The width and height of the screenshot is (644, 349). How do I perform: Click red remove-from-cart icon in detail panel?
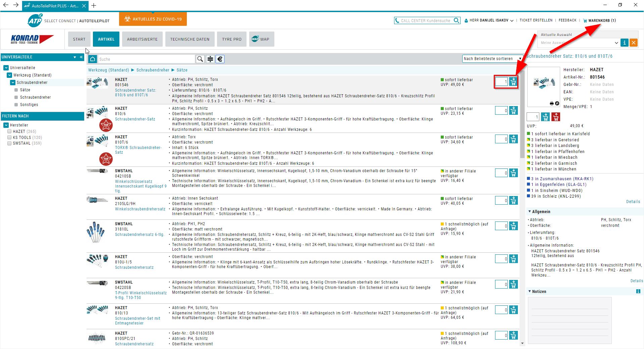point(556,117)
